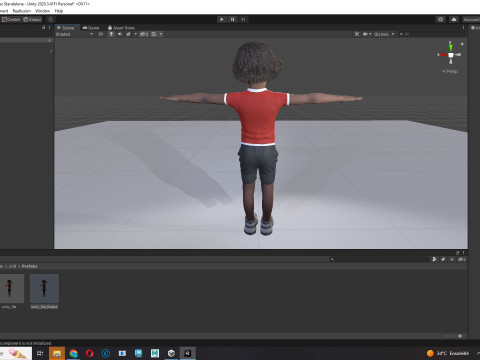Open the scene camera settings dropdown
Image resolution: width=480 pixels, height=360 pixels.
pos(367,34)
